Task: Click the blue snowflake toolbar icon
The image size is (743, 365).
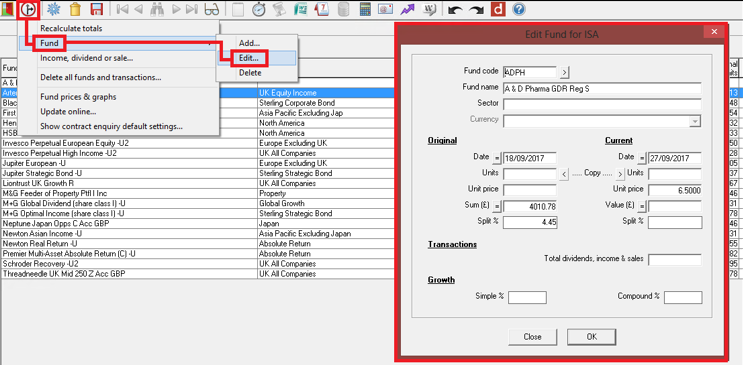Action: pos(55,9)
